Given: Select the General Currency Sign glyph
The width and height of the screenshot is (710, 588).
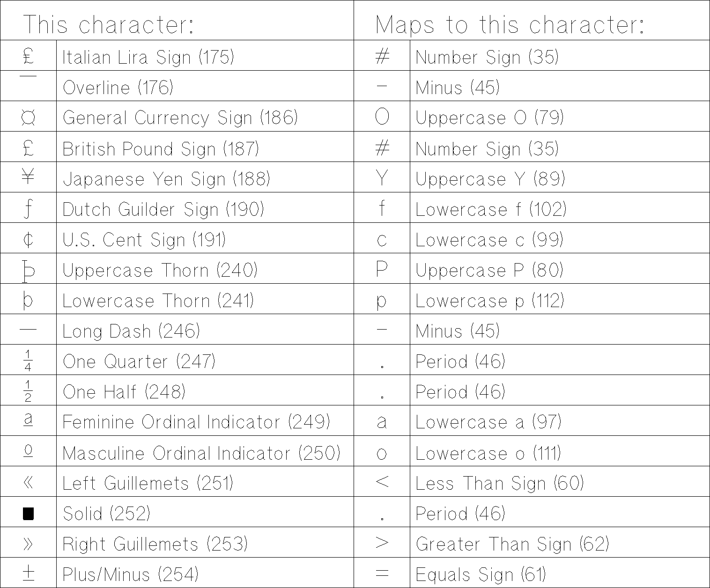Looking at the screenshot, I should [29, 118].
